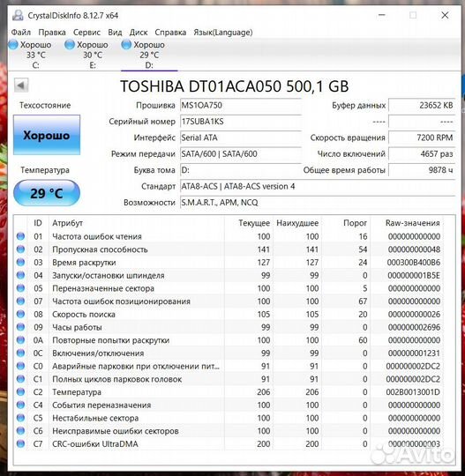Image resolution: width=465 pixels, height=476 pixels.
Task: Click status icon of row 0C Включения/отключения
Action: (x=20, y=353)
